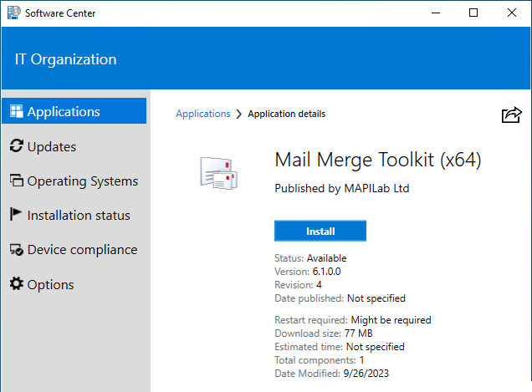
Task: Click 'Date Modified: 9/26/2023' line
Action: click(x=331, y=374)
